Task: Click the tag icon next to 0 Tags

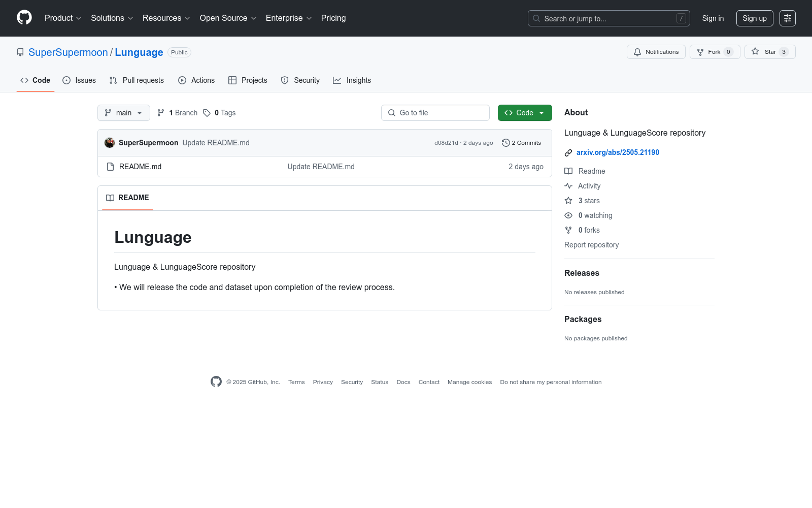Action: click(207, 113)
